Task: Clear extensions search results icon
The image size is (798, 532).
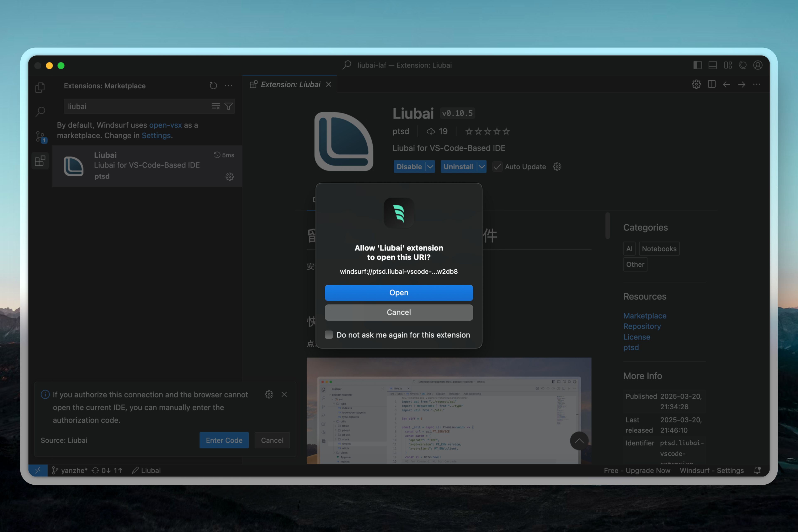Action: point(216,107)
